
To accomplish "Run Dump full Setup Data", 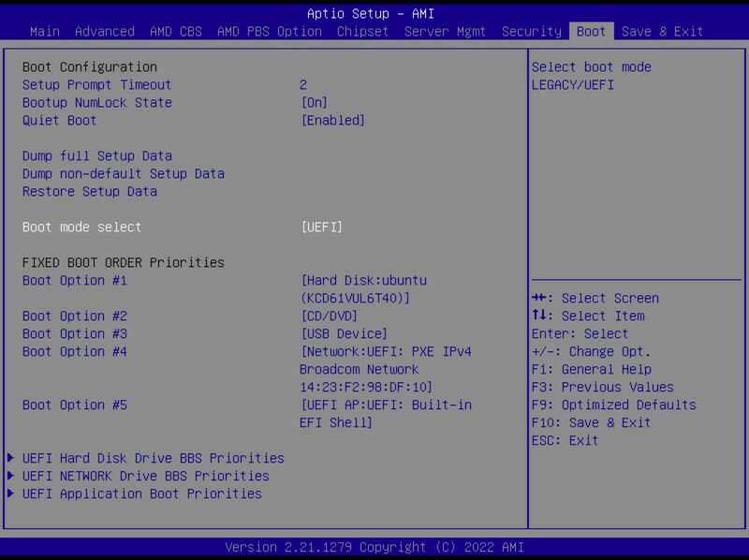I will (97, 155).
